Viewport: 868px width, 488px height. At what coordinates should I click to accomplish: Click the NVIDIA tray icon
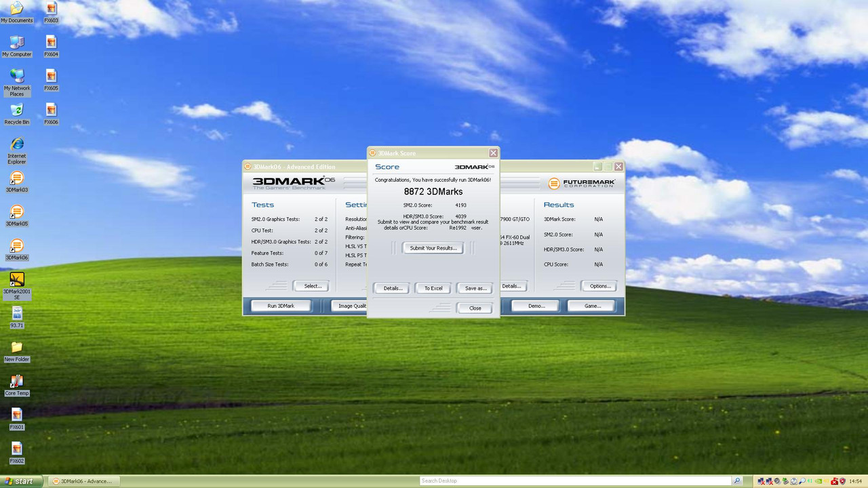coord(818,481)
